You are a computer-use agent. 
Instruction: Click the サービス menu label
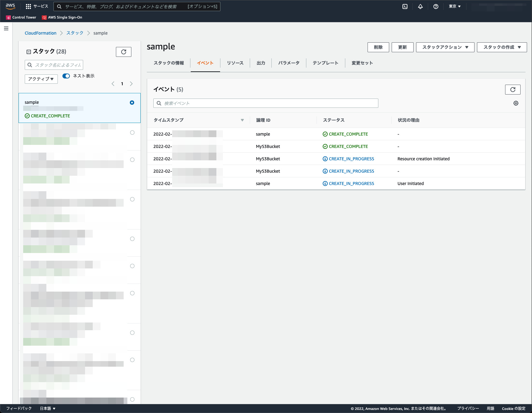(41, 6)
